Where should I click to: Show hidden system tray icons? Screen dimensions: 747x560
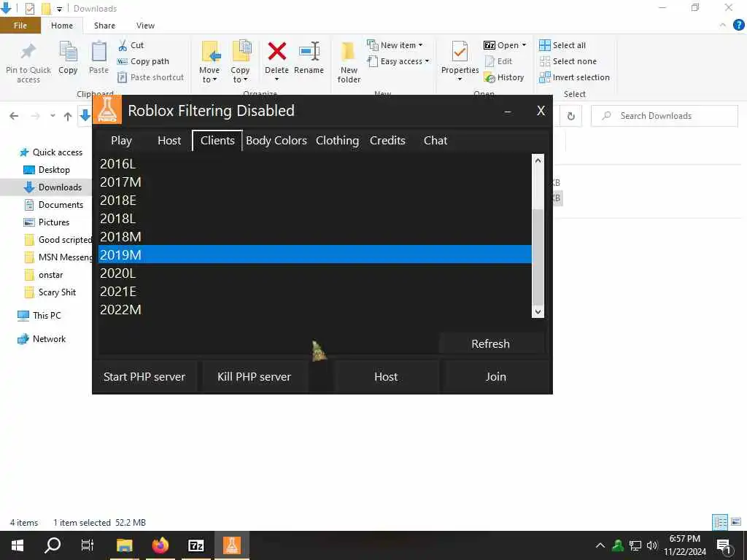pyautogui.click(x=600, y=545)
